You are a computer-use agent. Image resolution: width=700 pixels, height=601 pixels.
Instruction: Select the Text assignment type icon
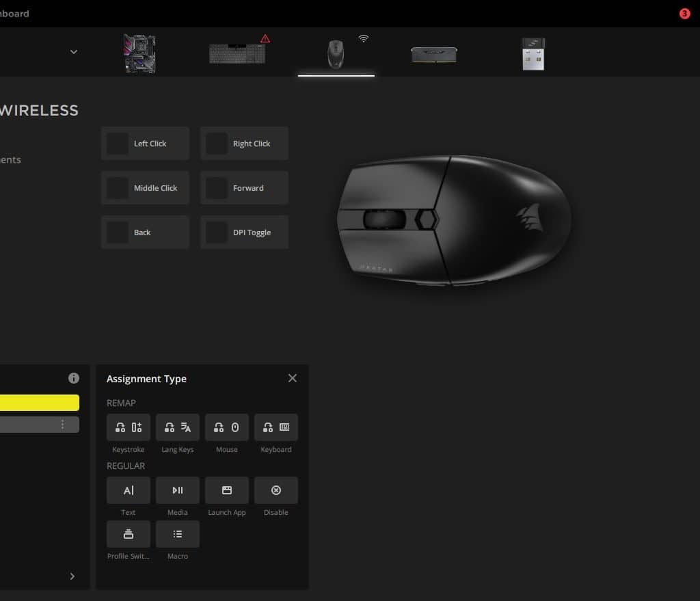click(x=129, y=490)
